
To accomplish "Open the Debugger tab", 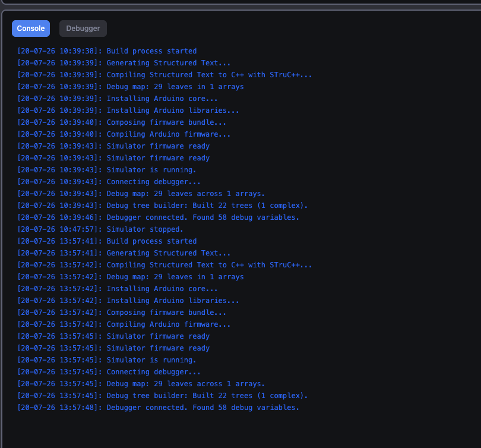I will pos(83,29).
